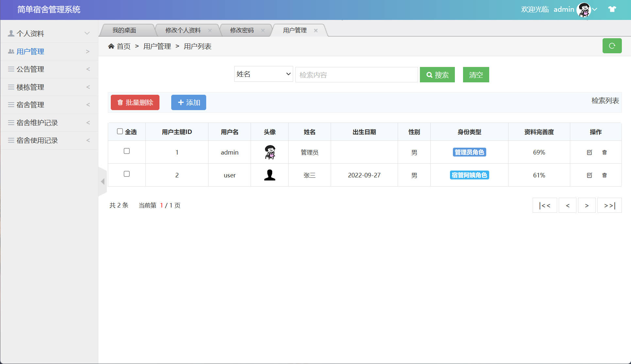Click the edit icon for user admin

pos(589,152)
